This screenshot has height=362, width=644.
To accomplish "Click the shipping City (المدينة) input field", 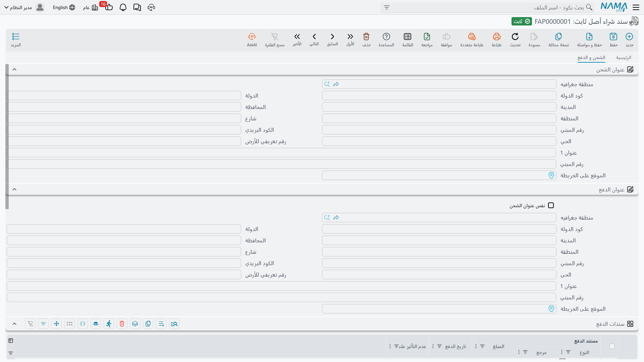I will (x=439, y=107).
